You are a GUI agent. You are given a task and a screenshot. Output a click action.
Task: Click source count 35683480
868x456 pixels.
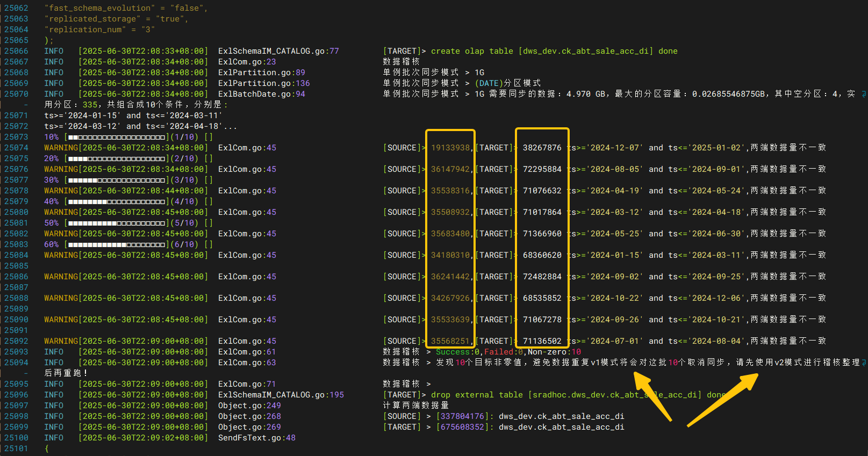tap(450, 234)
